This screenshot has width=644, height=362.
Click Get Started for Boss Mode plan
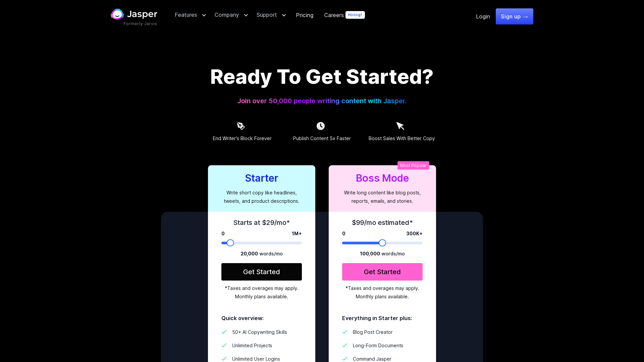tap(382, 272)
